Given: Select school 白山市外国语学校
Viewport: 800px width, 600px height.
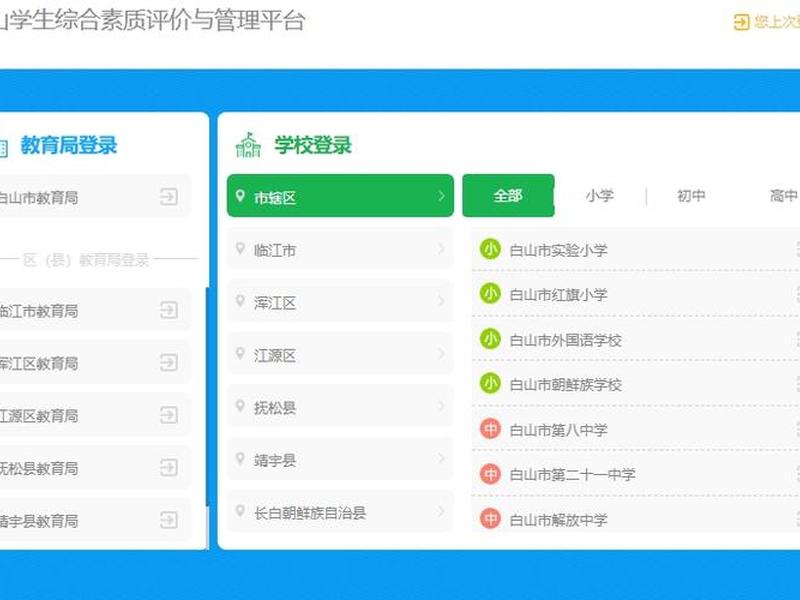Looking at the screenshot, I should pos(636,339).
